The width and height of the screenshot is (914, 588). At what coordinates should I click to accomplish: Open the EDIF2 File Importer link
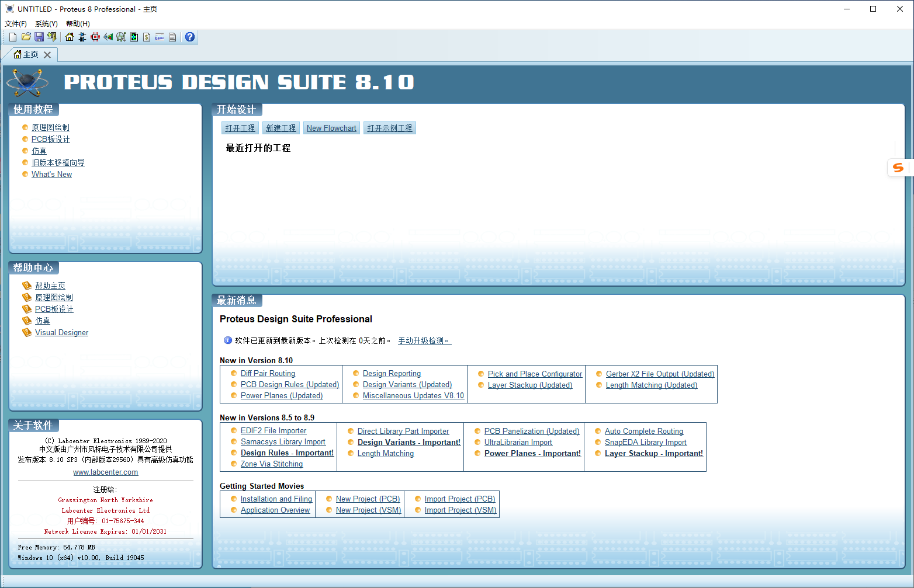(273, 430)
